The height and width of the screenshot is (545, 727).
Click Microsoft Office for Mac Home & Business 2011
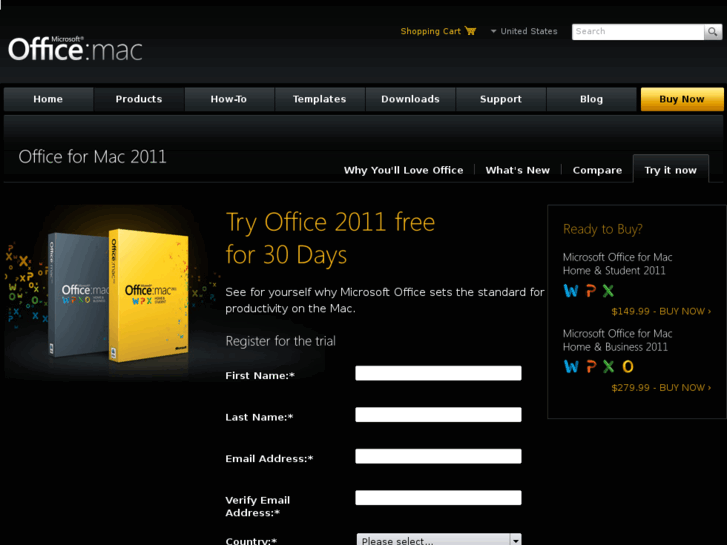[618, 340]
